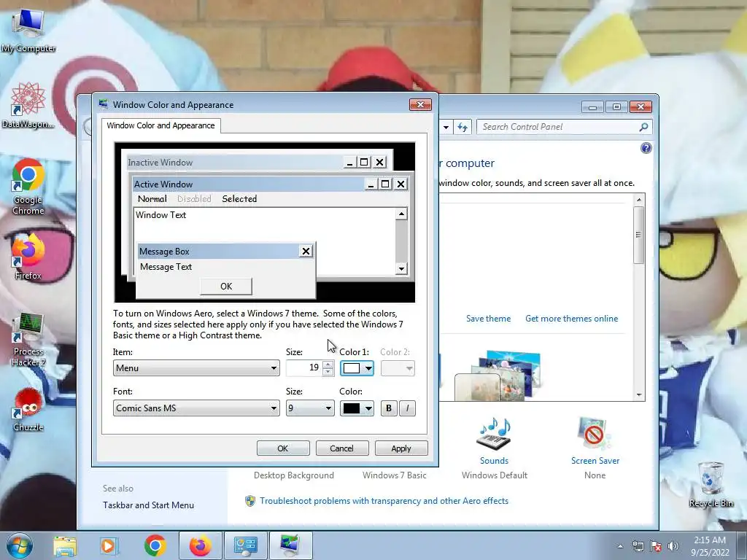747x560 pixels.
Task: Click the Sounds piano icon
Action: point(494,433)
